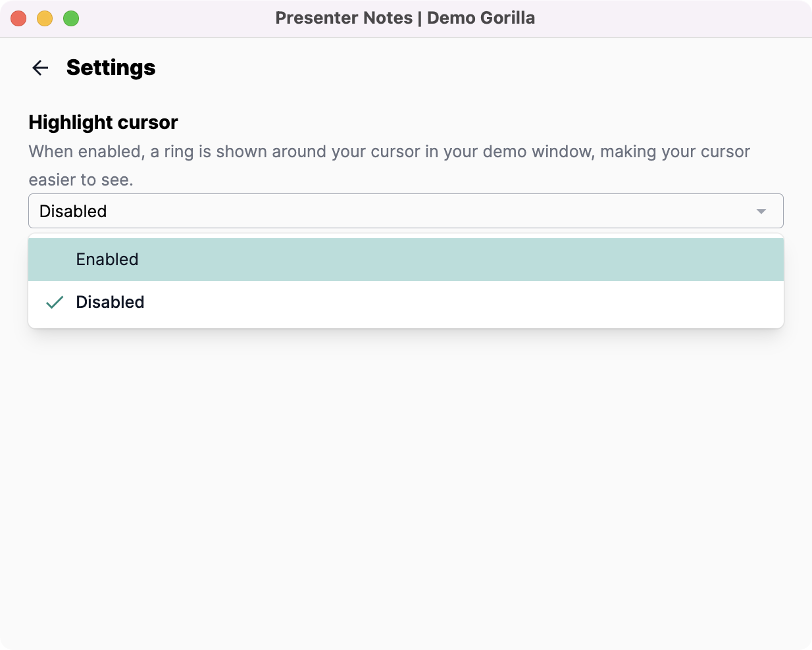This screenshot has width=812, height=650.
Task: Click the Settings page heading
Action: point(111,67)
